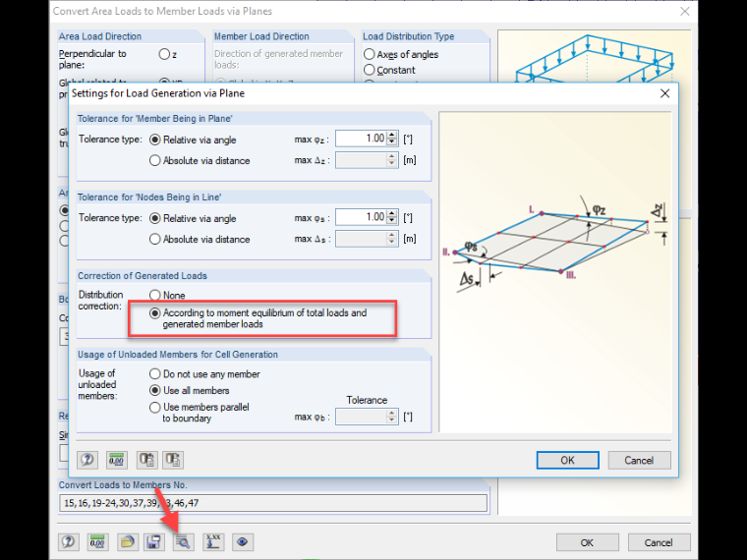Click the disabled max φb tolerance field
Image resolution: width=747 pixels, height=560 pixels.
[361, 417]
